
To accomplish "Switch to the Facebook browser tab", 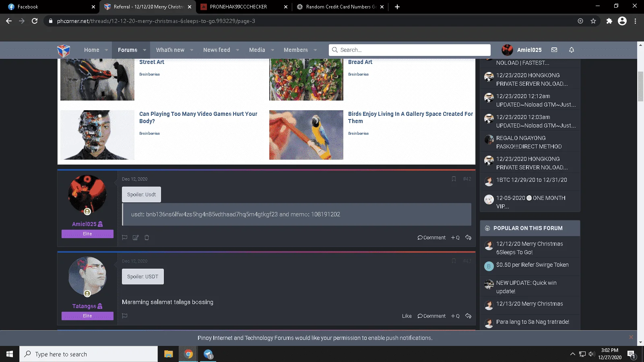I will pyautogui.click(x=50, y=7).
